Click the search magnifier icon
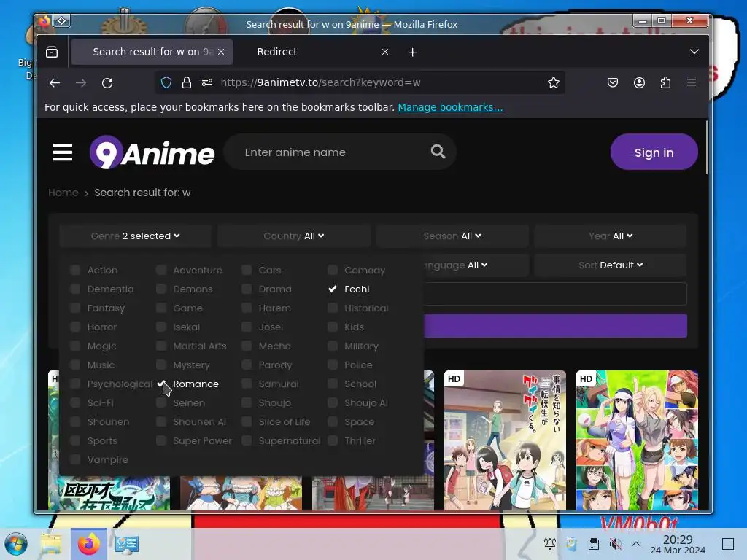 [438, 152]
